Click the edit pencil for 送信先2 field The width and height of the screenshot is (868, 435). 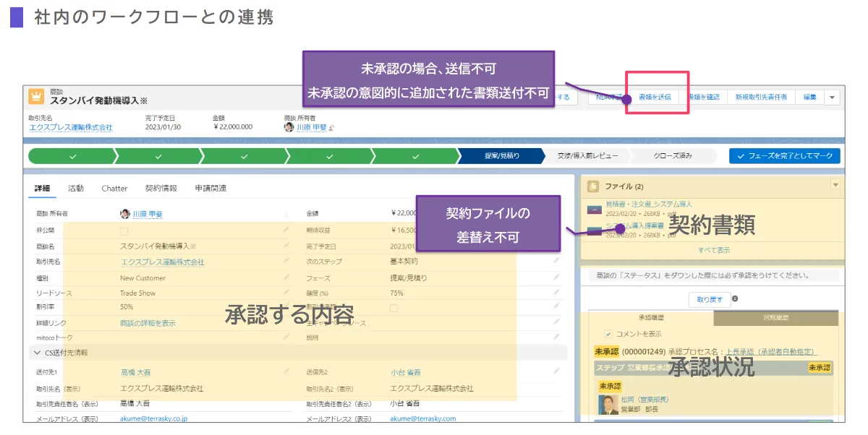(x=556, y=371)
